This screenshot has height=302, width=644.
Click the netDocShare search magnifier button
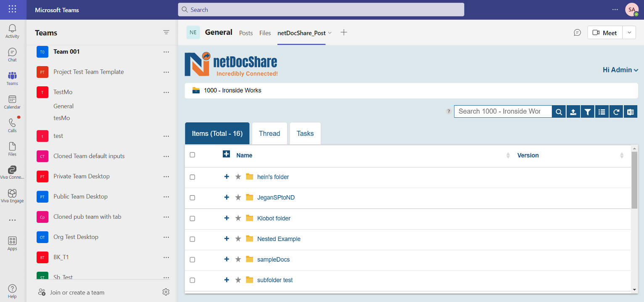pyautogui.click(x=559, y=111)
